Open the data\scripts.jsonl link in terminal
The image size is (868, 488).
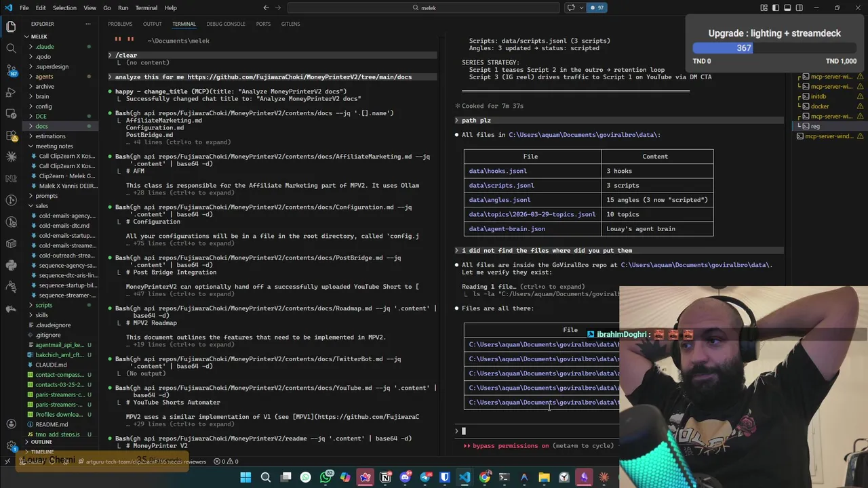(501, 185)
